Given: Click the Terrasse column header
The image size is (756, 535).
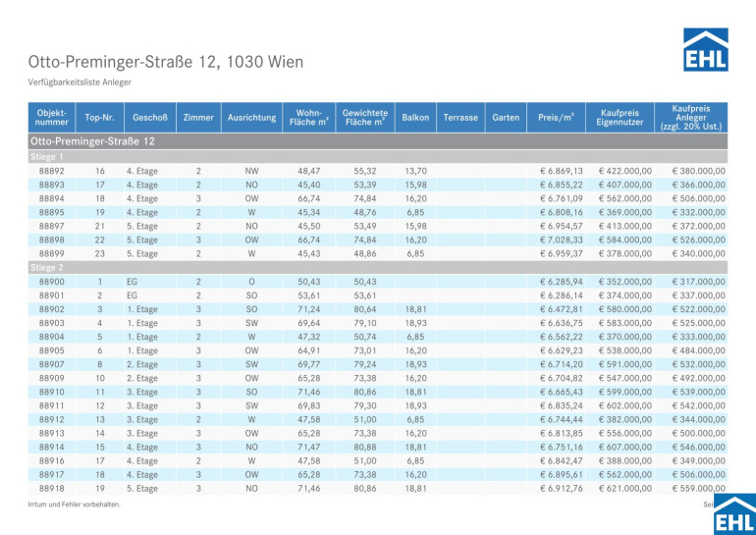Looking at the screenshot, I should tap(460, 117).
